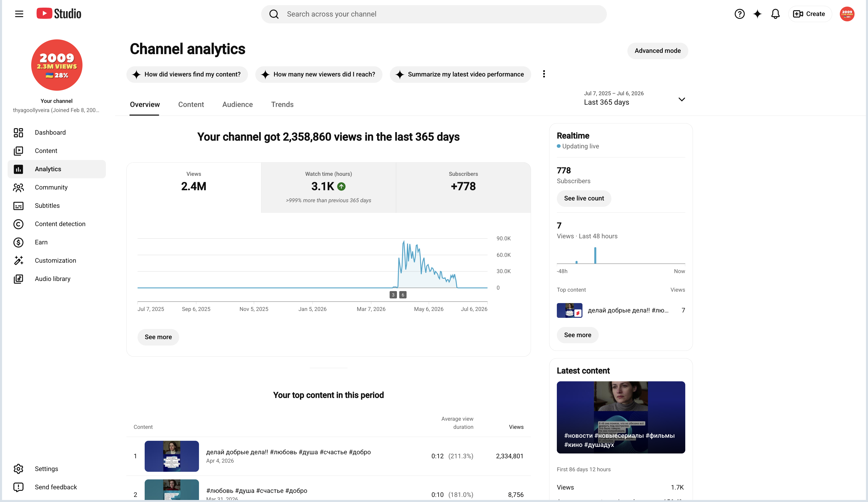Click the Help question mark icon
Viewport: 868px width, 502px height.
(x=739, y=14)
